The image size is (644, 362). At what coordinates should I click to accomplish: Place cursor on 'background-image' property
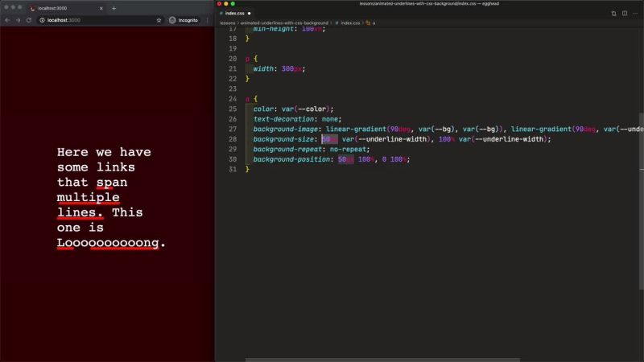[x=286, y=129]
